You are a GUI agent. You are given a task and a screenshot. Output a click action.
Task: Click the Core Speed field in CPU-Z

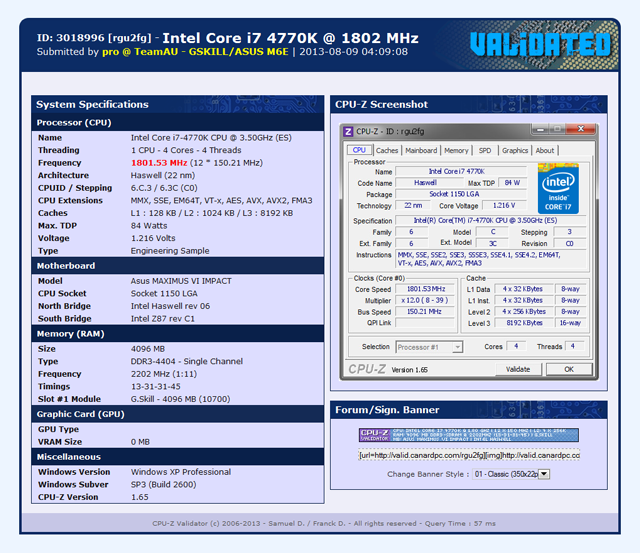(425, 289)
